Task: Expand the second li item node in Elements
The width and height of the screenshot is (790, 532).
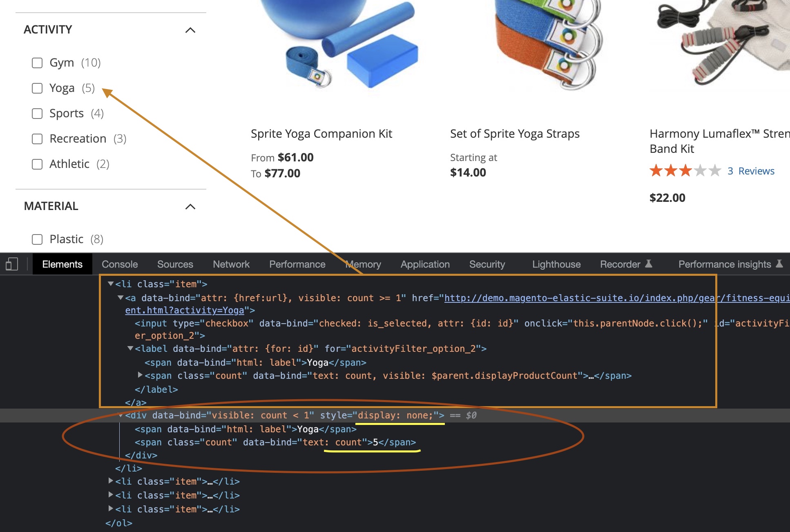Action: tap(110, 481)
